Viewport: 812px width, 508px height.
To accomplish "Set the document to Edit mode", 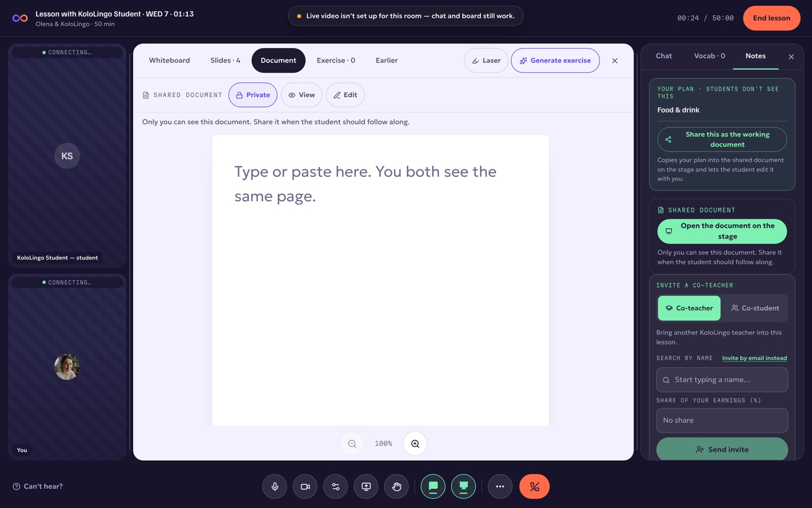I will click(x=345, y=95).
